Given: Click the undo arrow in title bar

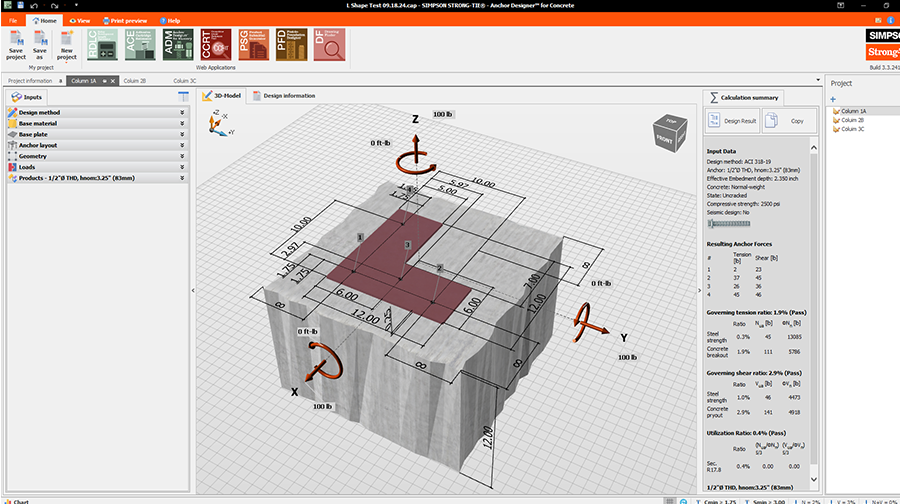Looking at the screenshot, I should 34,6.
